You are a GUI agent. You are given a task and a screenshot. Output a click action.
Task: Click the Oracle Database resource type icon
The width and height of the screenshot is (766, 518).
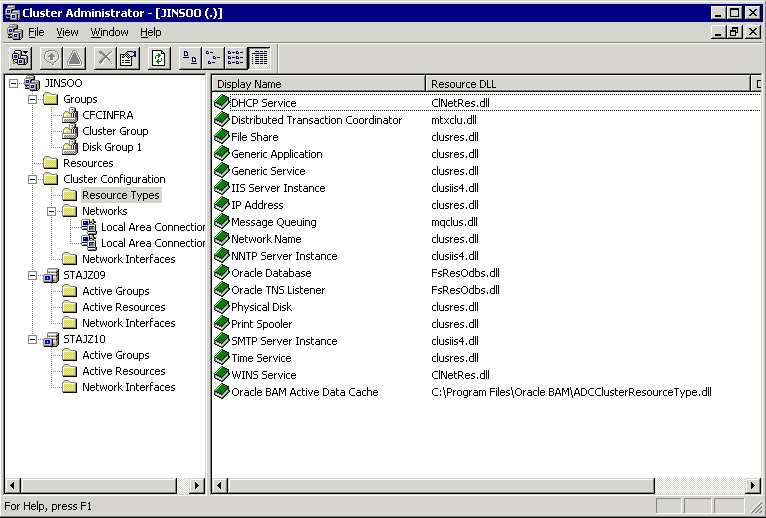click(x=222, y=273)
